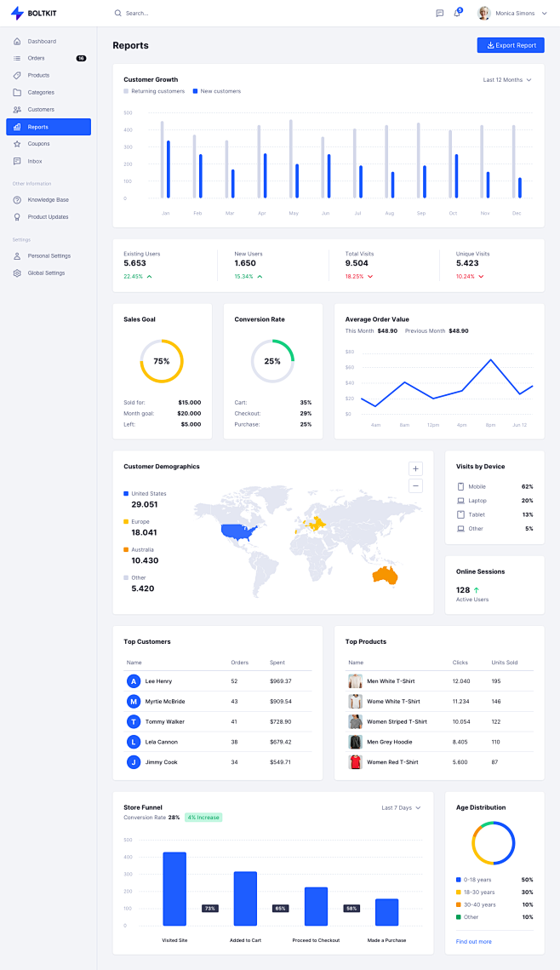This screenshot has width=560, height=970.
Task: Click the Tablet device icon
Action: (x=460, y=514)
